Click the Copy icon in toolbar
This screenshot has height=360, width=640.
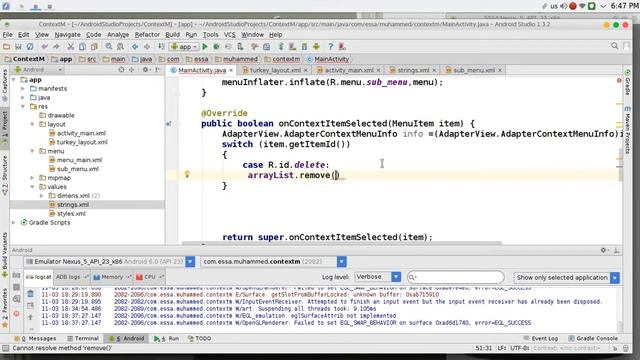82,47
